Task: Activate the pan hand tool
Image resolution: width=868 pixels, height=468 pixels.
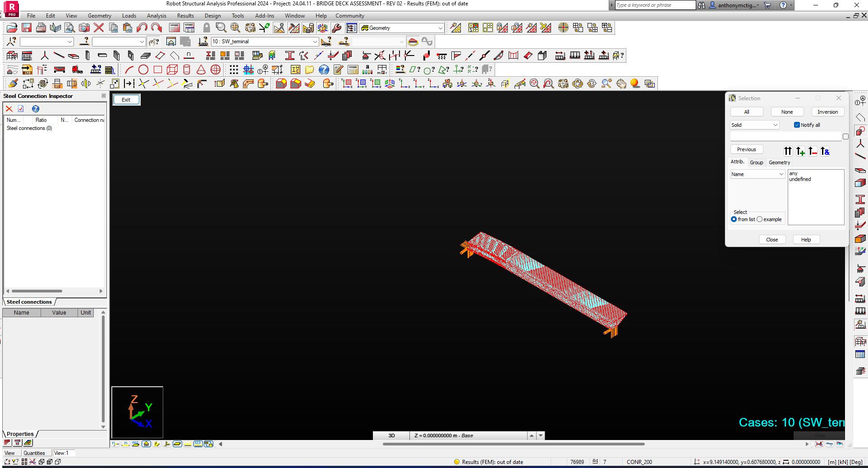Action: [x=621, y=83]
